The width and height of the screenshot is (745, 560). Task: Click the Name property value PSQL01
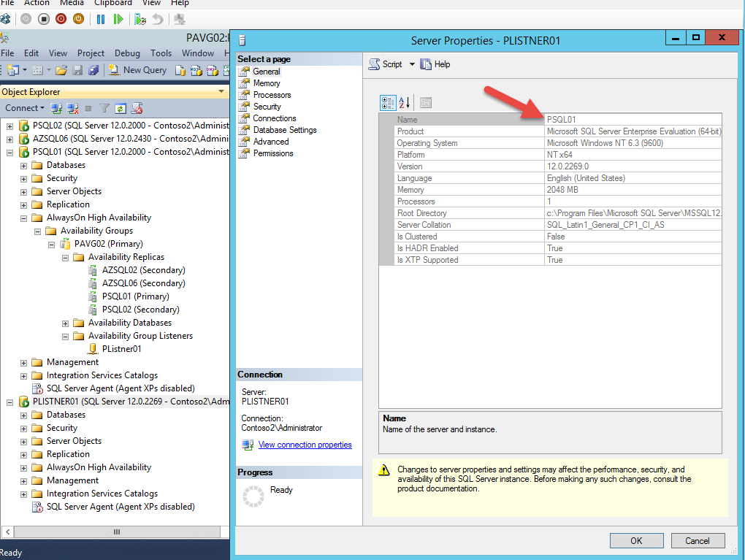pos(561,120)
